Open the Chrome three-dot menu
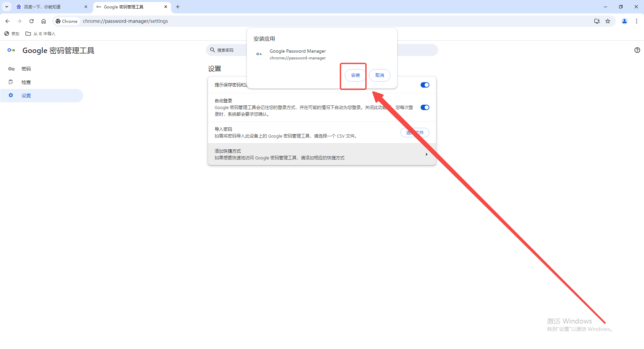 (x=637, y=21)
